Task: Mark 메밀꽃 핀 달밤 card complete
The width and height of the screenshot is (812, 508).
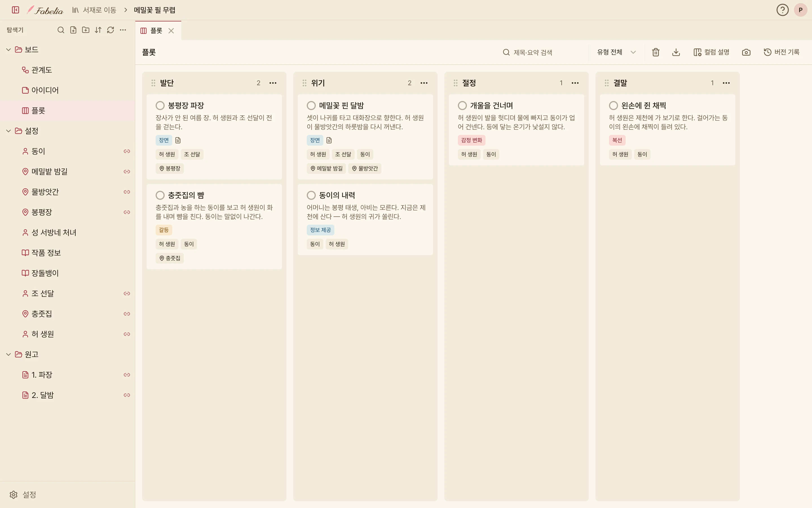Action: [x=311, y=106]
